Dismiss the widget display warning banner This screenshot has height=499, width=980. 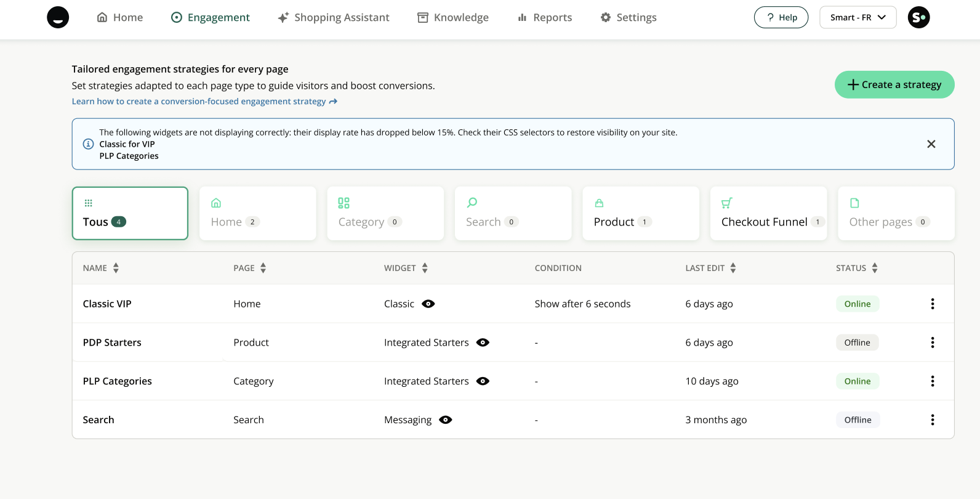[x=931, y=144]
